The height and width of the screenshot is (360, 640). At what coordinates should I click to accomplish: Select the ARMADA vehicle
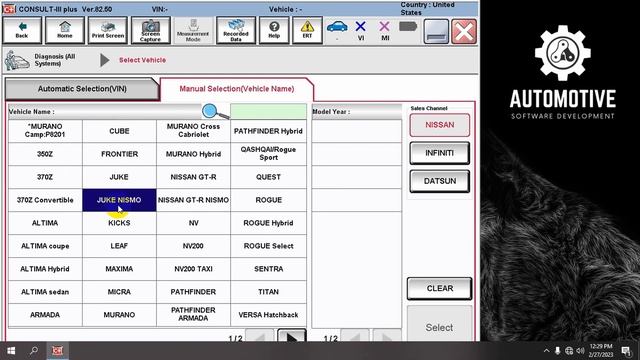click(x=45, y=315)
